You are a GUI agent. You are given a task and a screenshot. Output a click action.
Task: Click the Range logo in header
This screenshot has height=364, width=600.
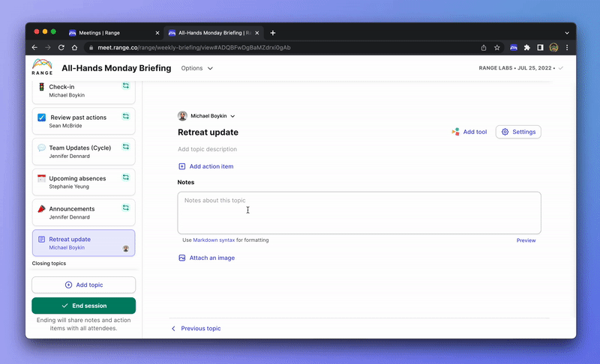(x=42, y=67)
